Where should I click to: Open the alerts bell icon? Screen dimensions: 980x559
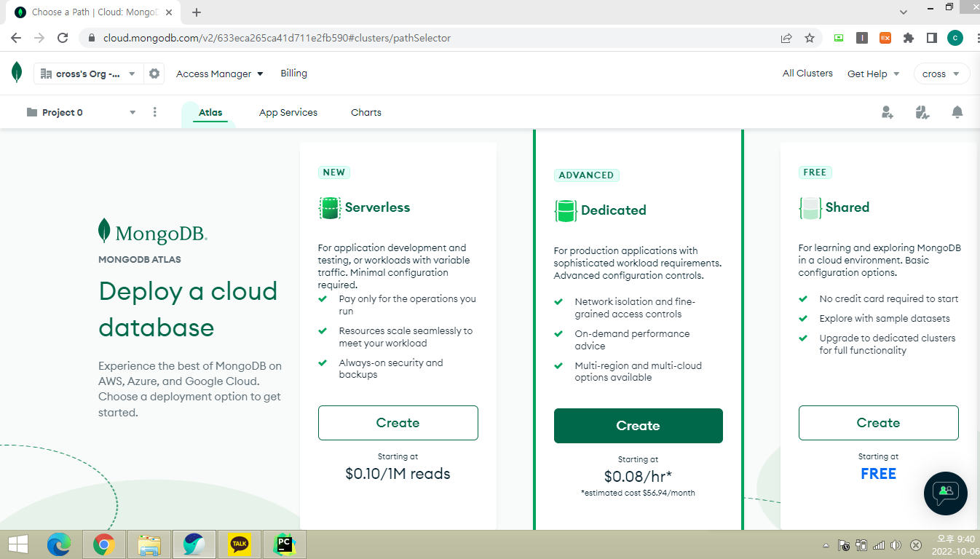click(957, 112)
